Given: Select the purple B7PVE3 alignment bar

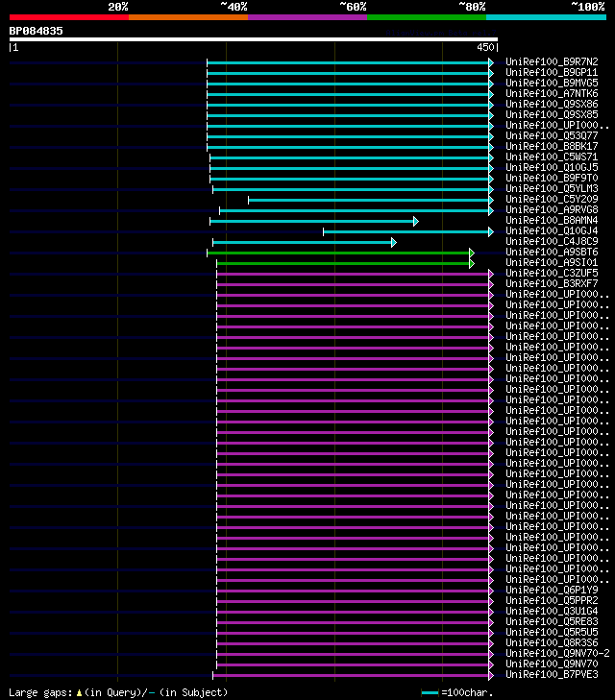Looking at the screenshot, I should click(353, 675).
